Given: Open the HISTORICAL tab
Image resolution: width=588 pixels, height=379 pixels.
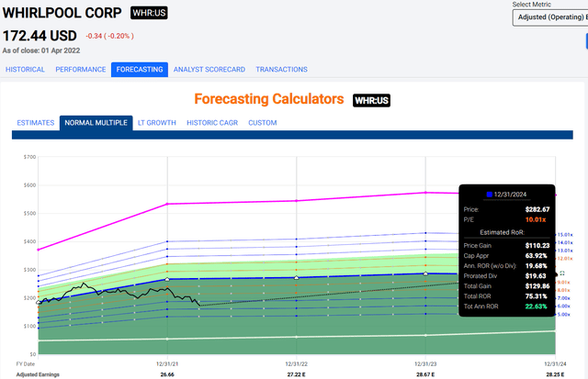Looking at the screenshot, I should [x=25, y=69].
